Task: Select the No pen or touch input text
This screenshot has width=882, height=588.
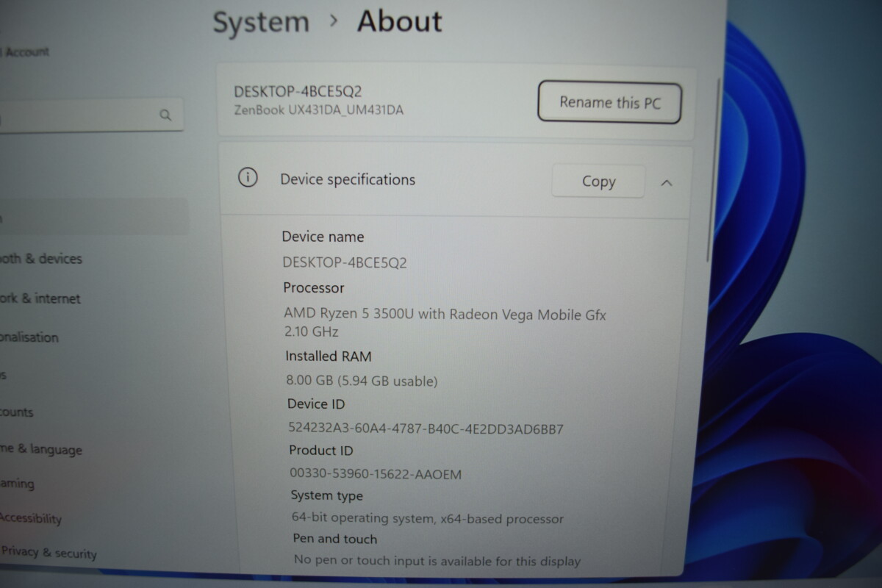Action: point(437,560)
